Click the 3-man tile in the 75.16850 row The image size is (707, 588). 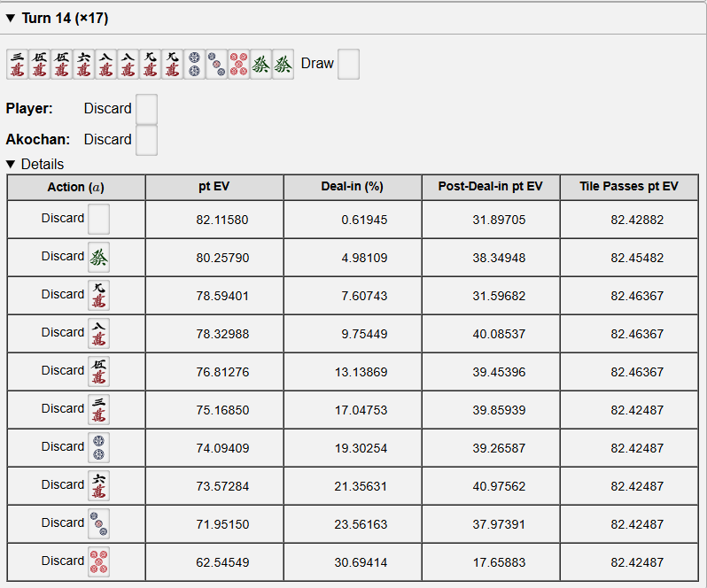[x=98, y=410]
